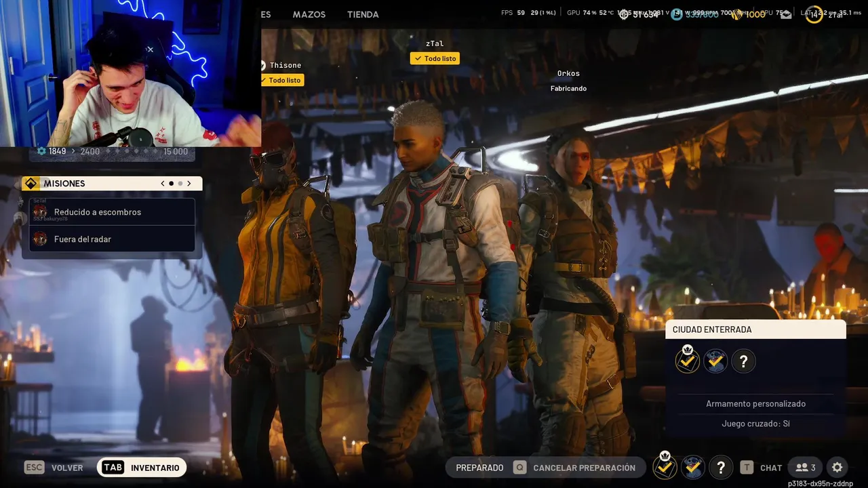Open the Mazos tab
This screenshot has width=868, height=488.
coord(309,14)
